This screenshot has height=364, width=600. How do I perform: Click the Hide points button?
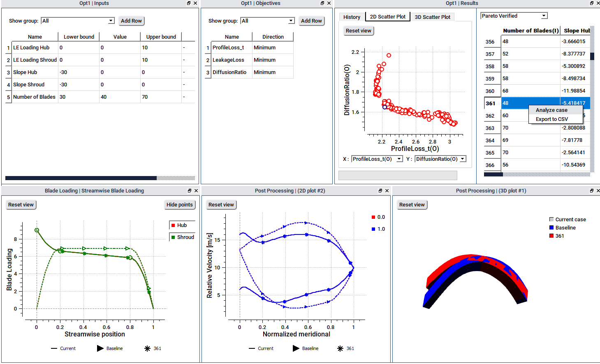point(180,204)
